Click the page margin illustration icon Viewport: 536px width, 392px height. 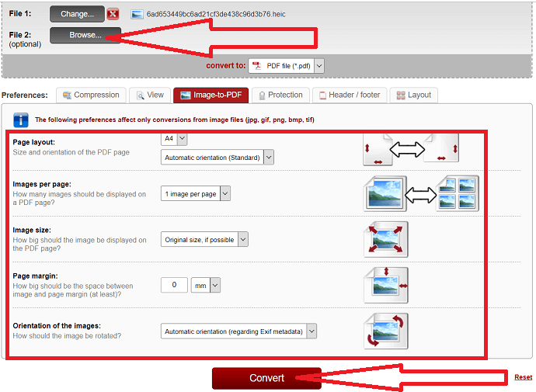click(x=386, y=285)
